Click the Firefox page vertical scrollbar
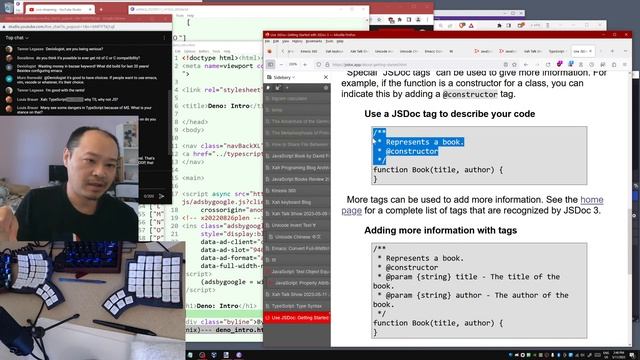 (x=631, y=208)
